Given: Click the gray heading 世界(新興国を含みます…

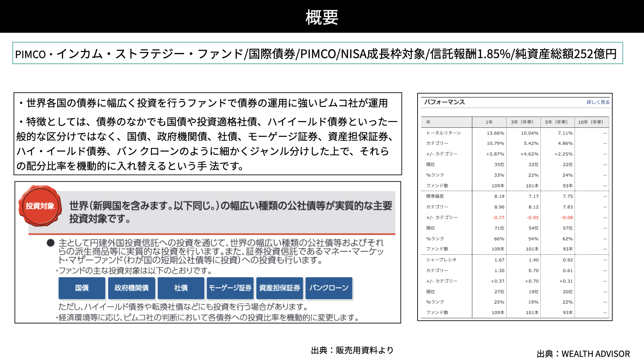Looking at the screenshot, I should [231, 212].
